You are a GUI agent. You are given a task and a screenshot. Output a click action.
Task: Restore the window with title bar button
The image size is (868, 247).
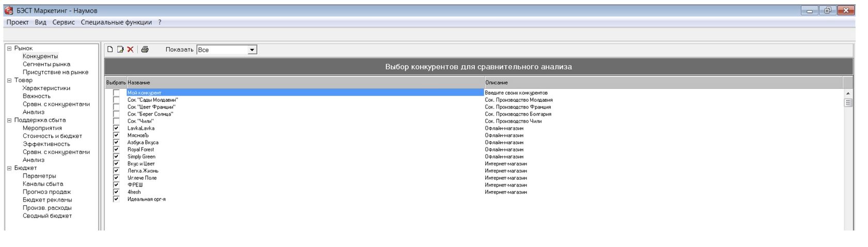(828, 10)
